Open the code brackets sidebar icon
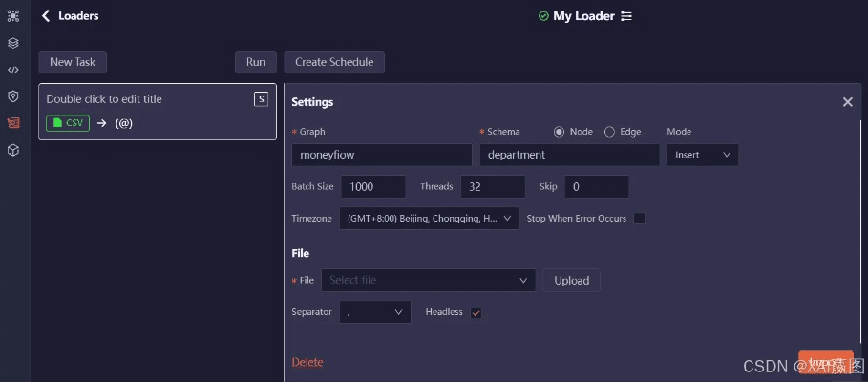868x382 pixels. coord(13,70)
